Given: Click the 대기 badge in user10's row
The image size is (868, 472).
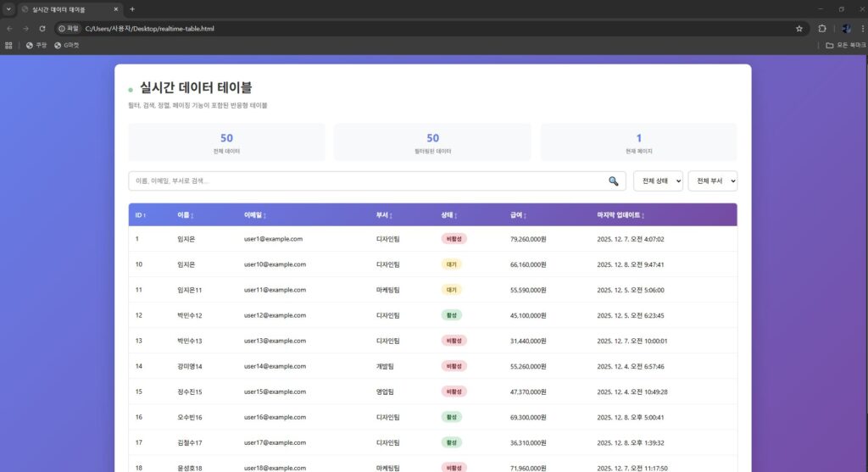Looking at the screenshot, I should point(451,264).
